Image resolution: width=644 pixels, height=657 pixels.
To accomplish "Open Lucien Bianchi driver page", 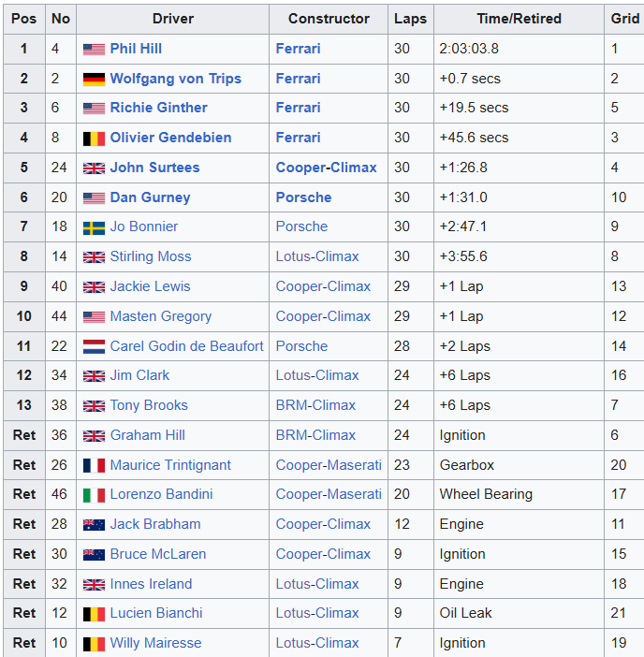I will 156,613.
